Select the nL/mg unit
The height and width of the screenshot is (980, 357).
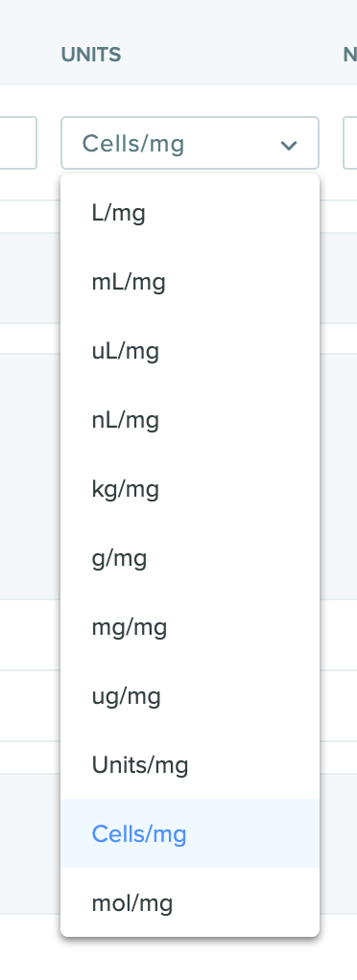coord(190,420)
